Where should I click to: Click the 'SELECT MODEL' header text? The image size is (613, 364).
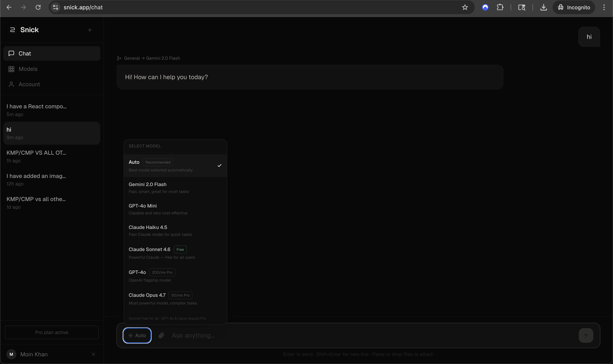(x=145, y=146)
